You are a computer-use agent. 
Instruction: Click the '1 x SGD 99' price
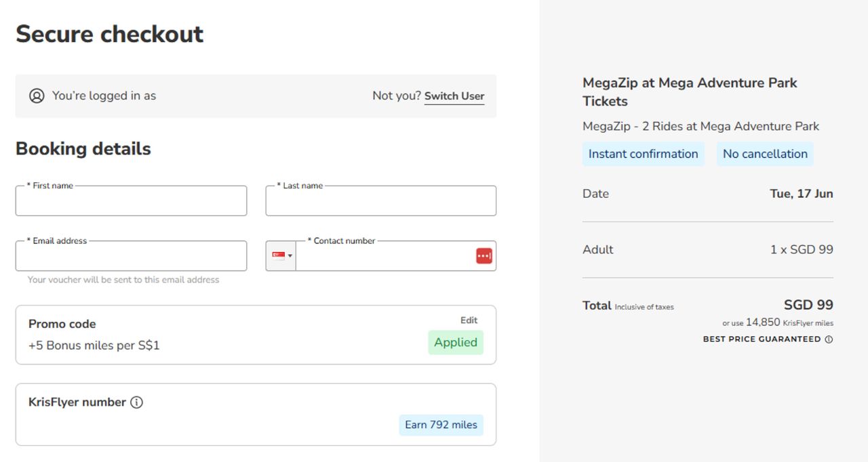coord(802,249)
